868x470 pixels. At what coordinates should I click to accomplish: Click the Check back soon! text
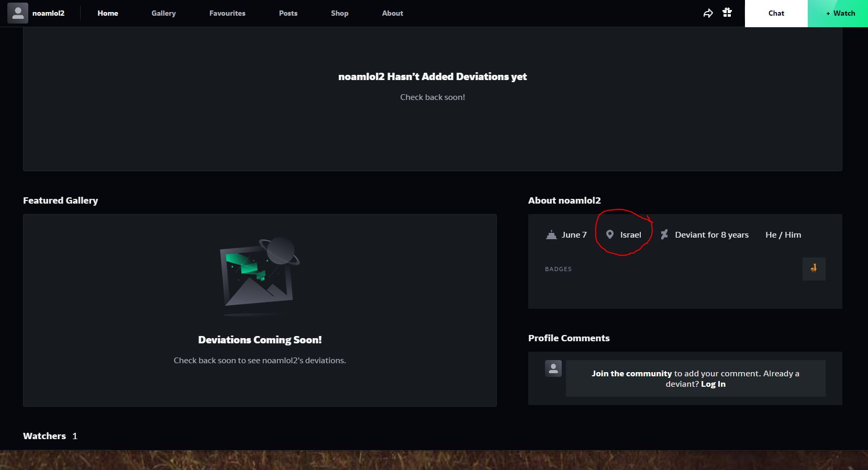click(x=432, y=97)
